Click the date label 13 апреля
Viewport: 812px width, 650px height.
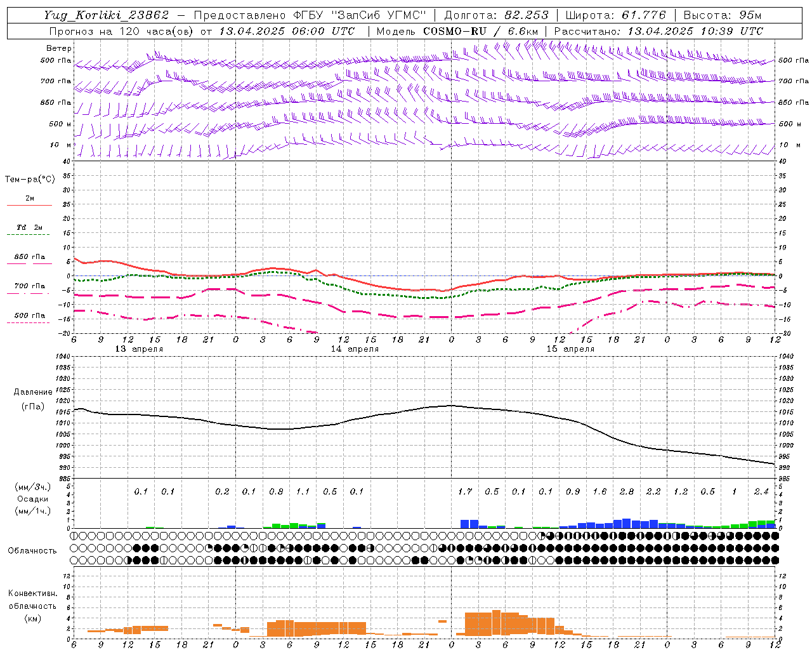coord(139,349)
